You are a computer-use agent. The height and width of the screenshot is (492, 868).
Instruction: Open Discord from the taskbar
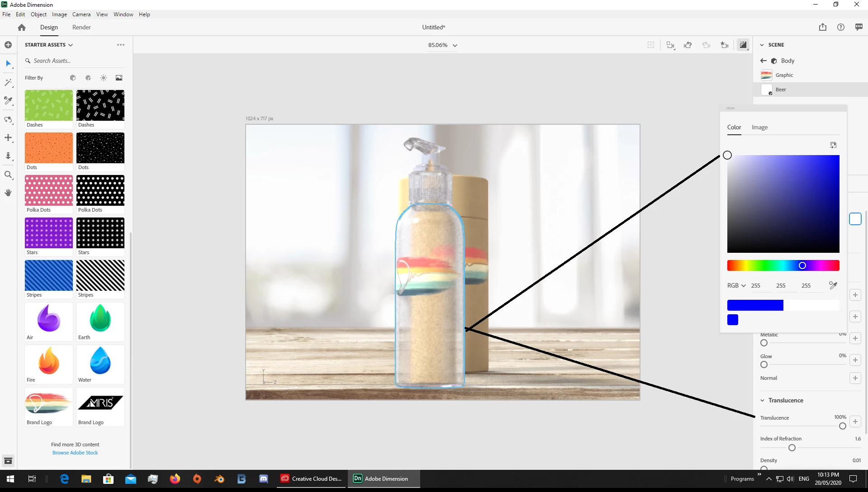[264, 479]
